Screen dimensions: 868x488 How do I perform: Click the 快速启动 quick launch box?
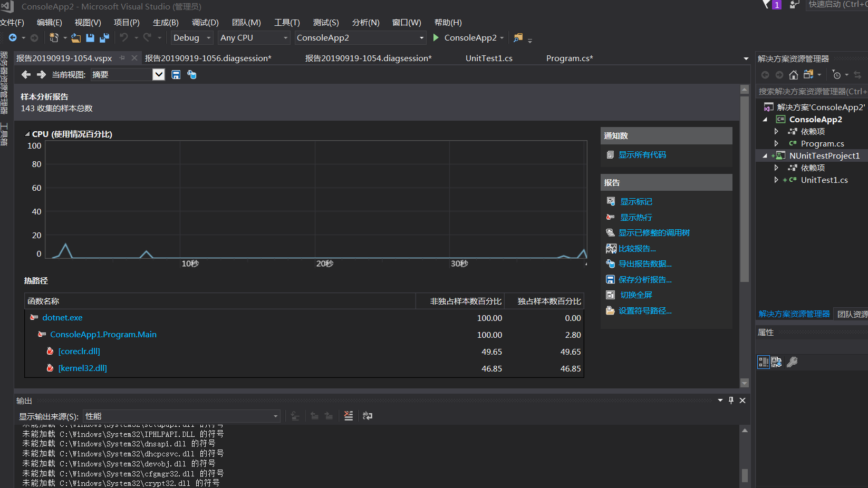(837, 5)
